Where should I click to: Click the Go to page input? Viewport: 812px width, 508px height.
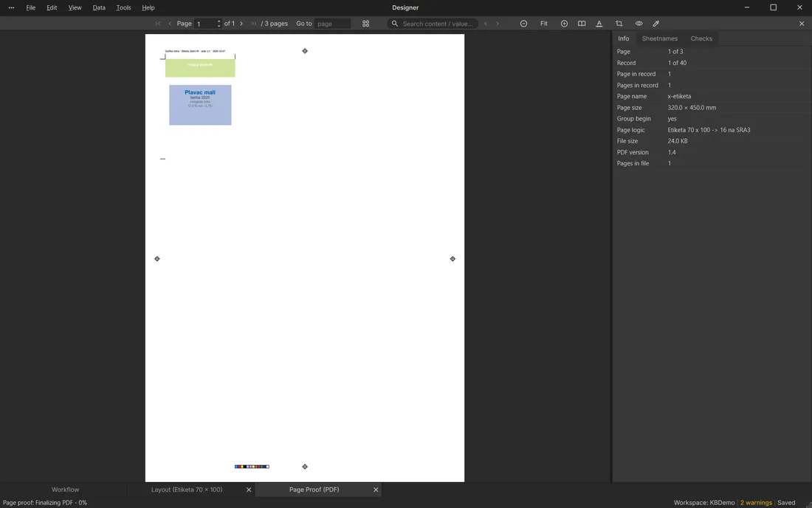tap(332, 24)
